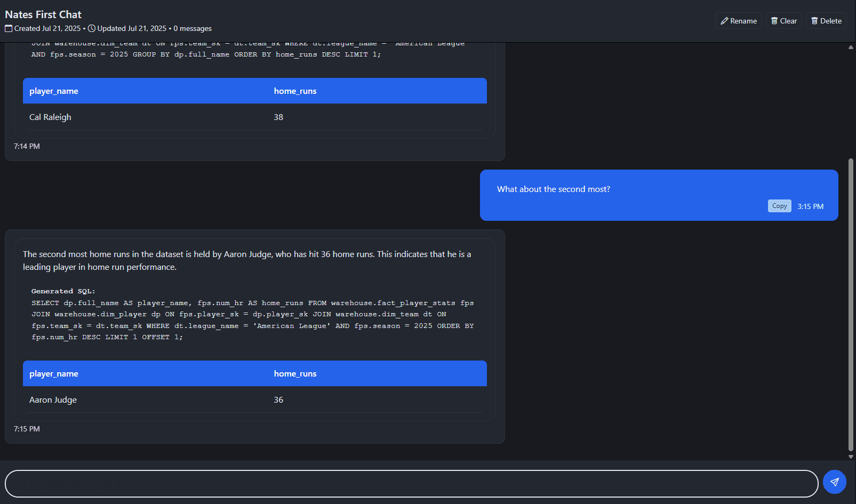Click the clock icon beside Updated date
This screenshot has height=504, width=856.
92,29
